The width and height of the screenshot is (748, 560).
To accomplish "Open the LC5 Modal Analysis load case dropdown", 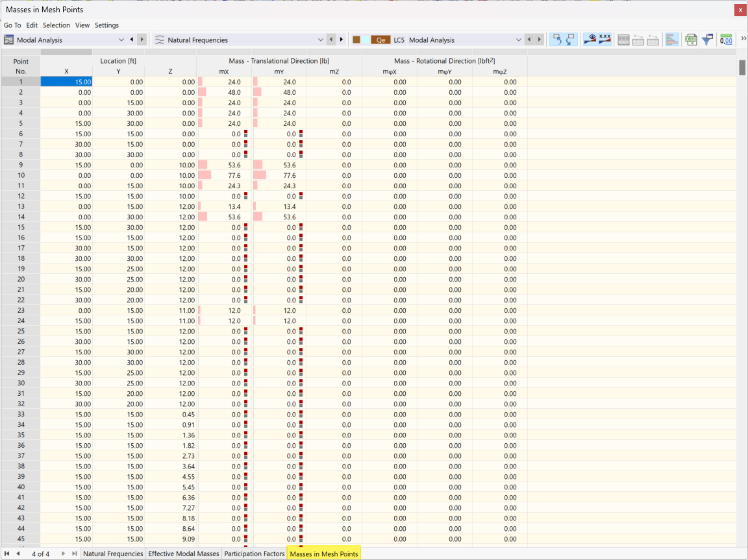I will point(517,39).
